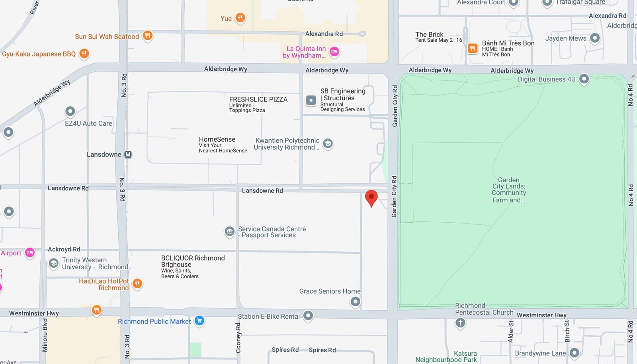The height and width of the screenshot is (364, 637).
Task: Open the Bánh Mì Très Bon restaurant icon
Action: pyautogui.click(x=472, y=49)
